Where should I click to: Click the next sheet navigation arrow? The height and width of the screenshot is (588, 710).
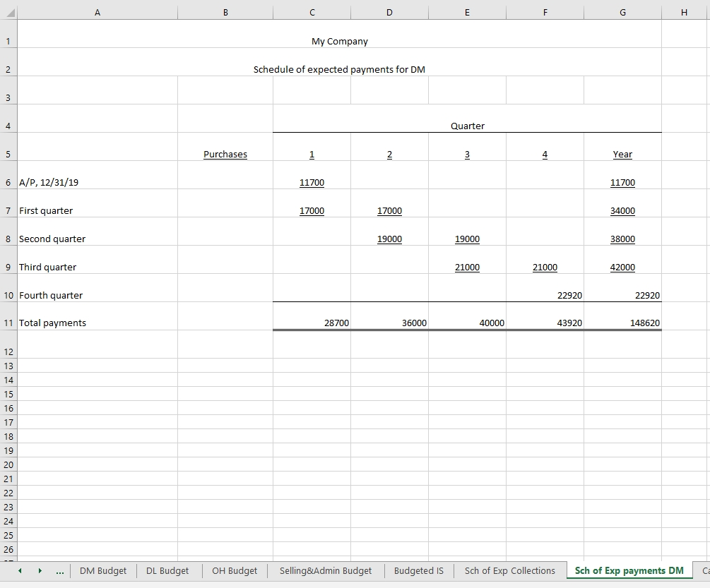point(40,570)
